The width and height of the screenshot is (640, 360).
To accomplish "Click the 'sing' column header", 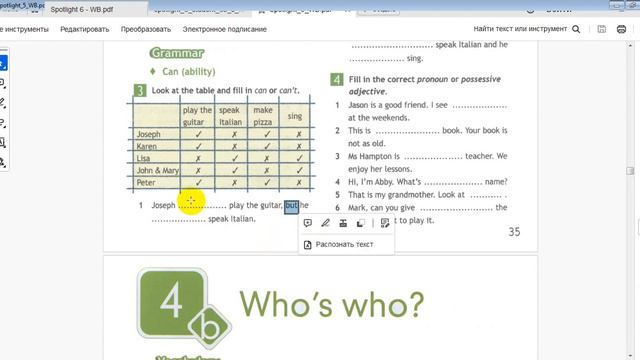I will point(295,116).
